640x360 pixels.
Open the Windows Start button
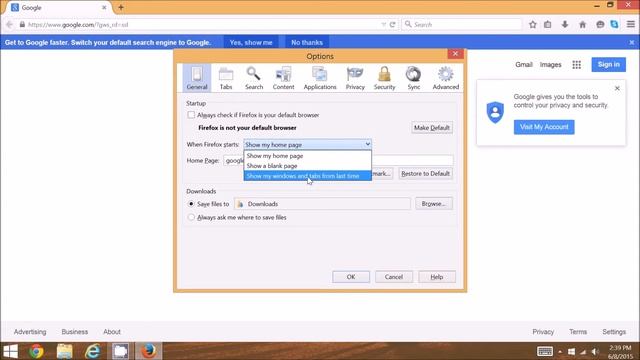[10, 351]
